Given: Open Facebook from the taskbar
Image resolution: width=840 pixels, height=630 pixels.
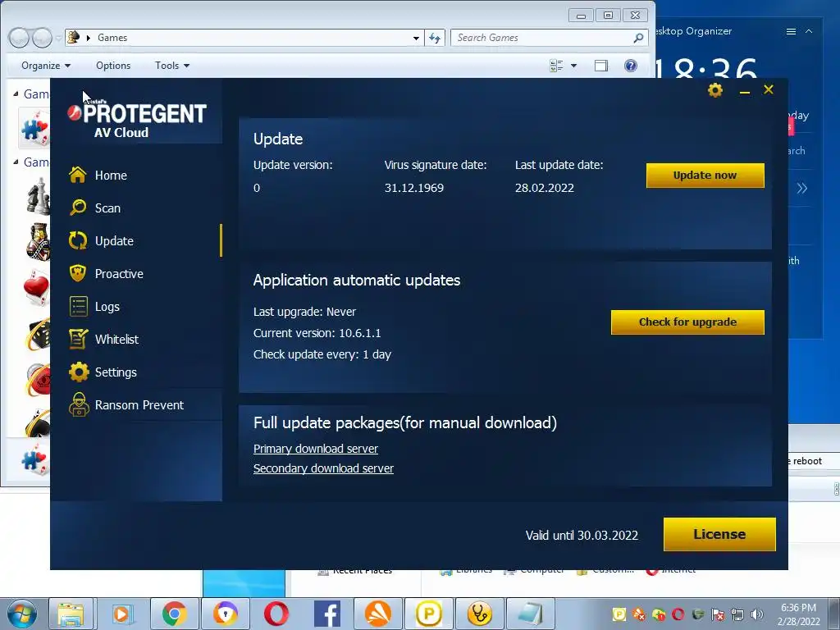Looking at the screenshot, I should [326, 614].
